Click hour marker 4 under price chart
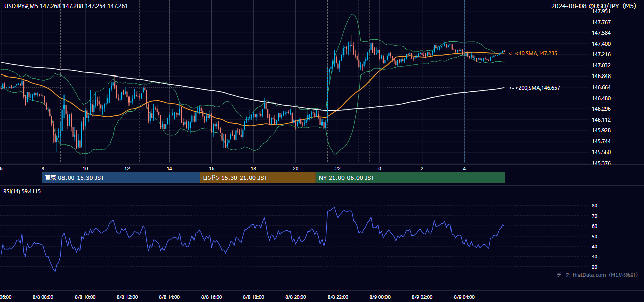 coord(464,168)
